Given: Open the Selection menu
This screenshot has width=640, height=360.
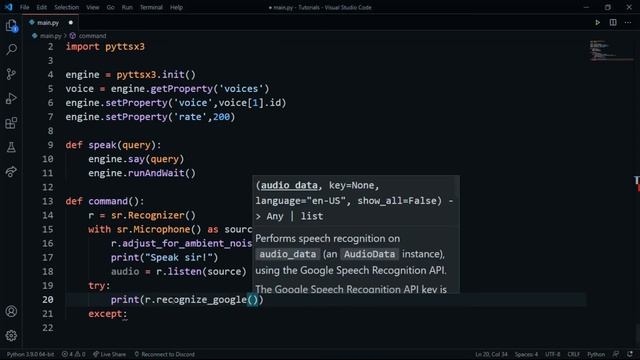Looking at the screenshot, I should click(67, 7).
